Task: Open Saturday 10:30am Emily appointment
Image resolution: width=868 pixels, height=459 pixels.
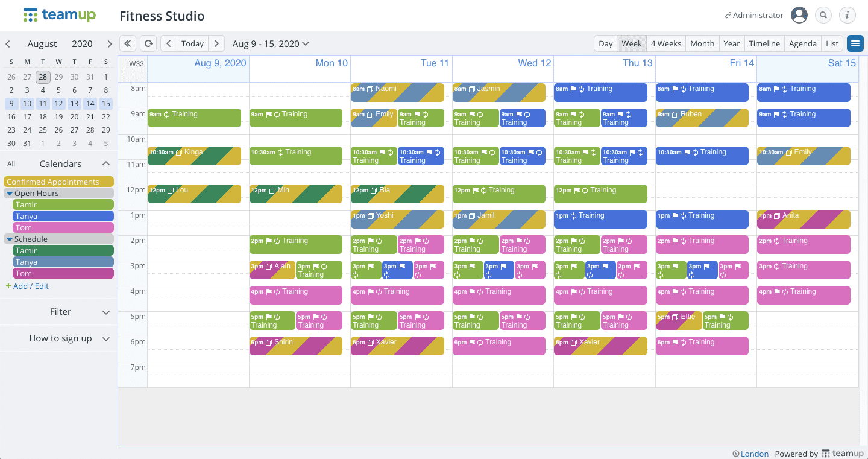Action: (804, 156)
